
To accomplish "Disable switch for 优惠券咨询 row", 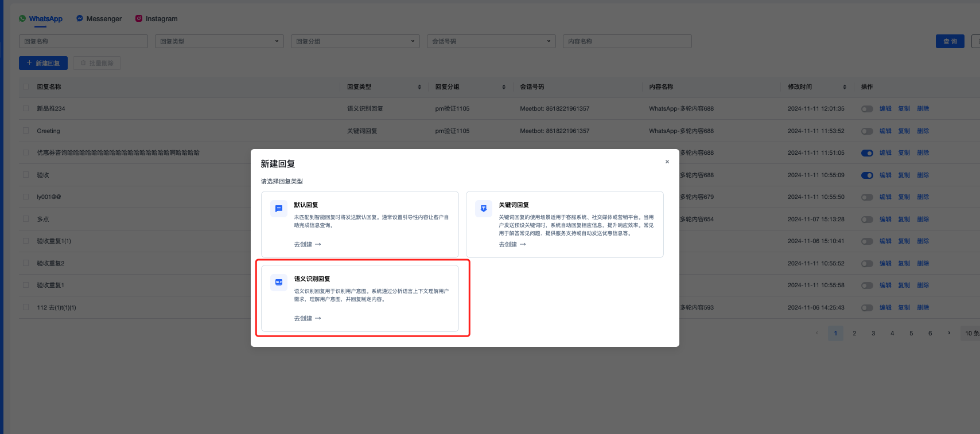I will click(x=867, y=153).
